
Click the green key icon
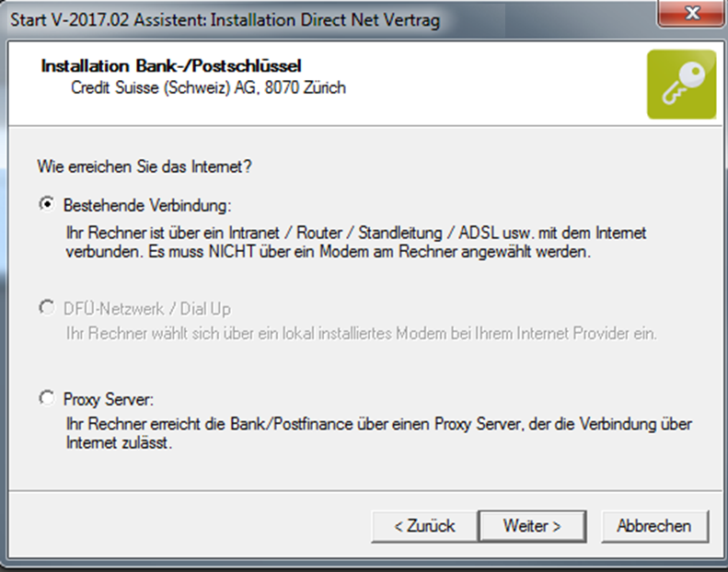click(x=682, y=85)
